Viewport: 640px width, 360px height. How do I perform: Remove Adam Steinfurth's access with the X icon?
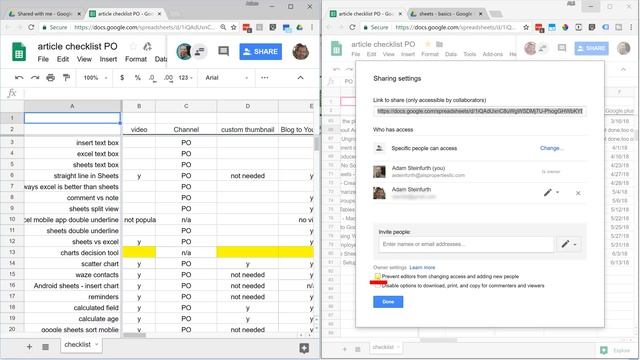(x=578, y=193)
